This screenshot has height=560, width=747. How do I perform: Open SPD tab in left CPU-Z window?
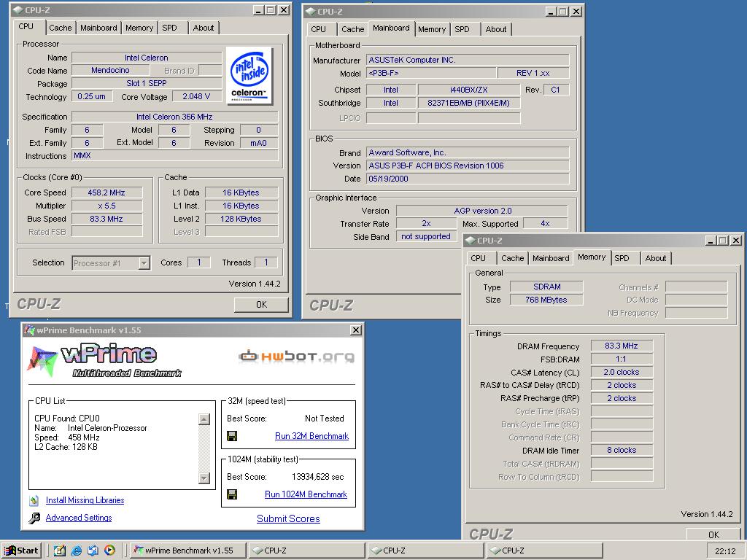[x=169, y=28]
